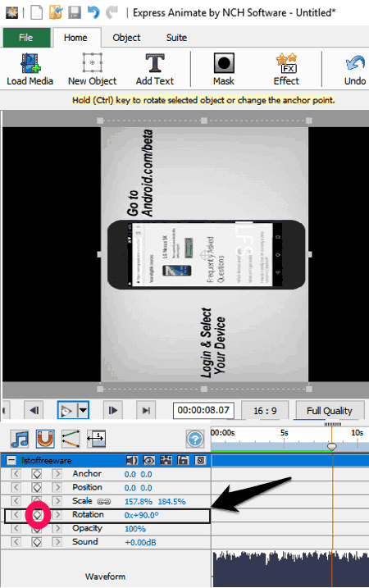Create a New Object from the ribbon
The image size is (369, 588).
click(x=92, y=70)
